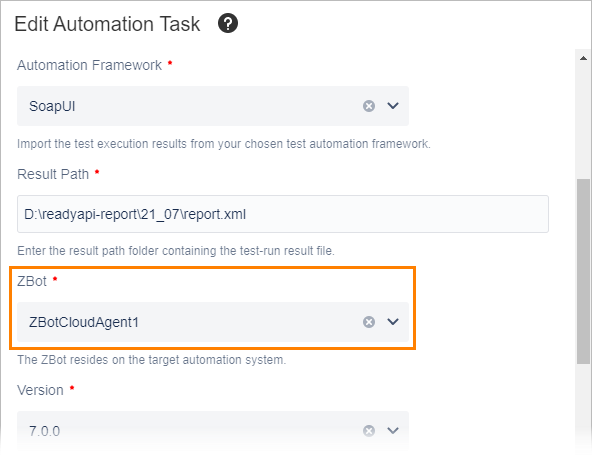Expand the Version dropdown chevron

click(393, 431)
